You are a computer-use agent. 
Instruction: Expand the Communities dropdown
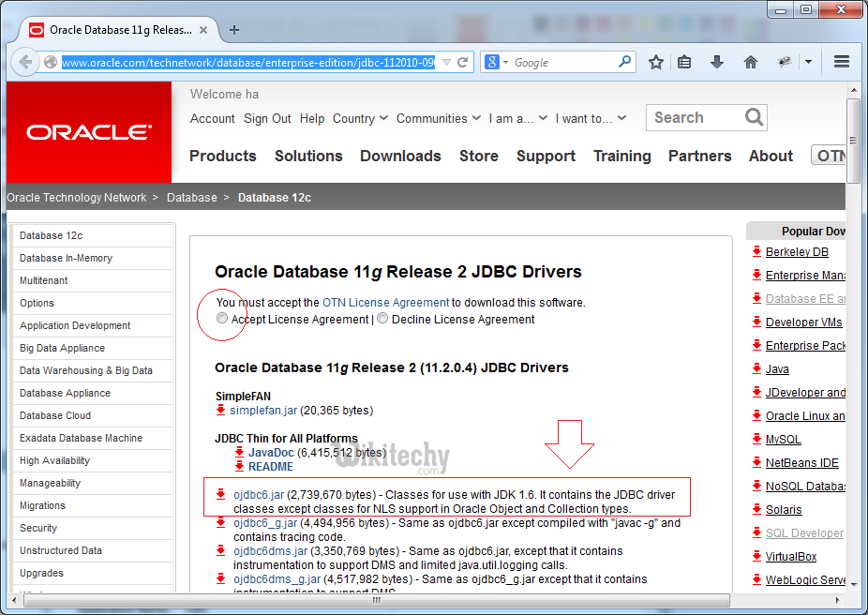coord(438,119)
